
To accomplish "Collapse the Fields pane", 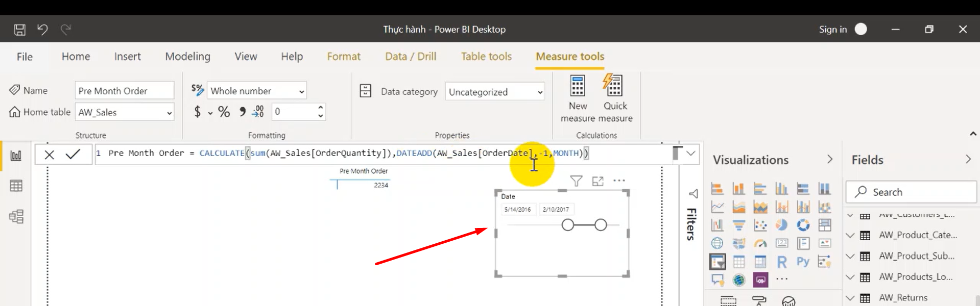I will [x=968, y=160].
